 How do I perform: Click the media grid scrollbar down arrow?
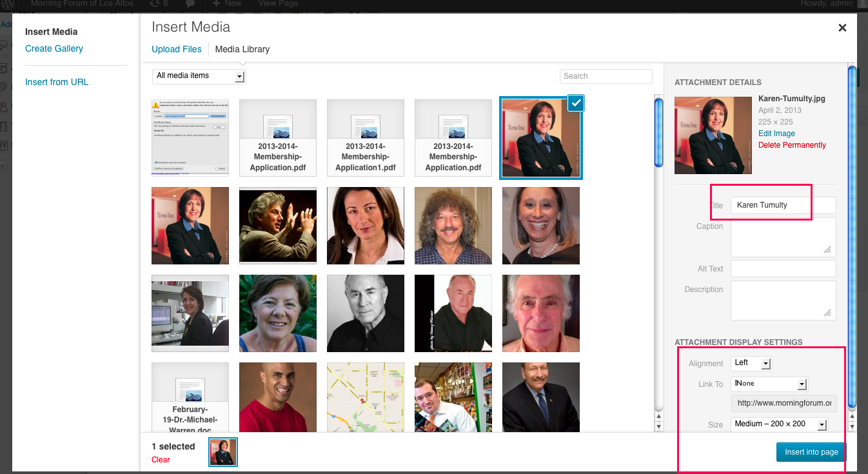pyautogui.click(x=658, y=426)
